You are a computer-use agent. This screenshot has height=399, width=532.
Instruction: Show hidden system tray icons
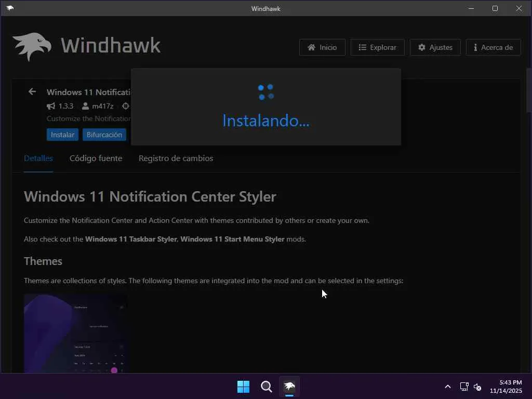click(x=448, y=387)
